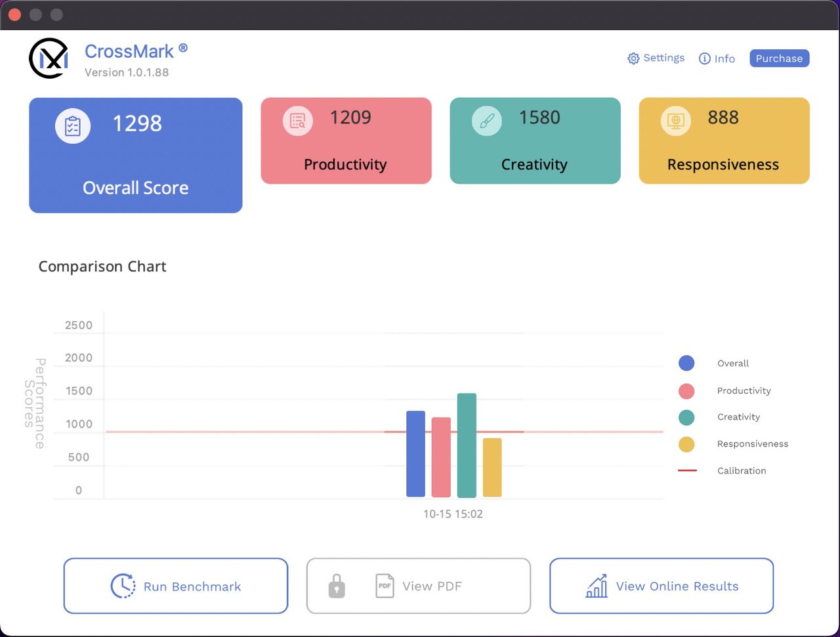The image size is (840, 637).
Task: Click the Productivity document icon
Action: 298,121
